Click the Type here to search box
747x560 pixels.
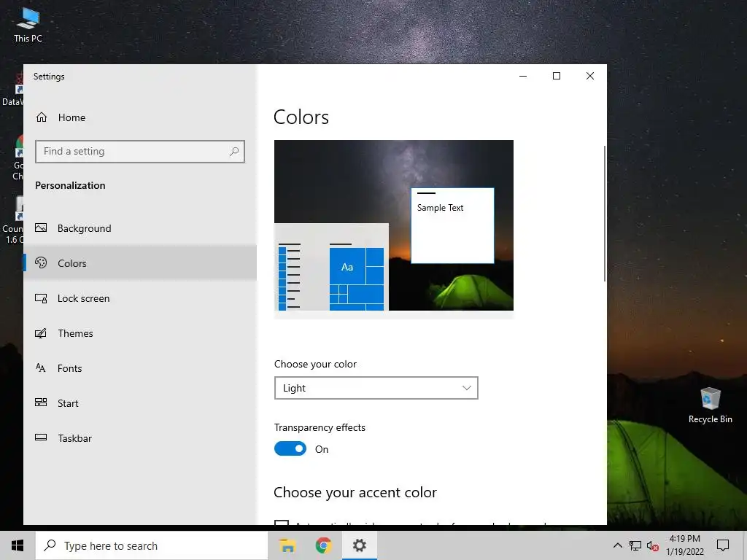pos(152,545)
